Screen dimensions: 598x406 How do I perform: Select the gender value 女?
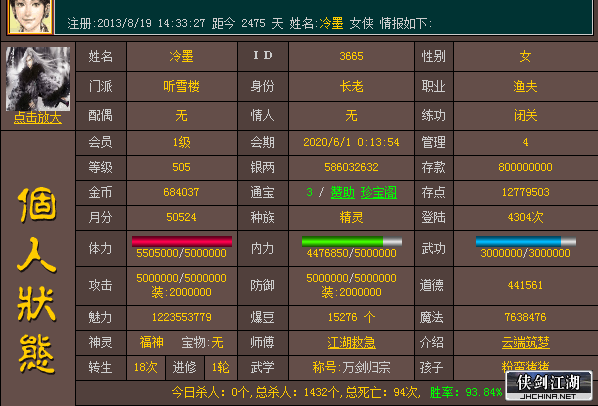[x=526, y=56]
